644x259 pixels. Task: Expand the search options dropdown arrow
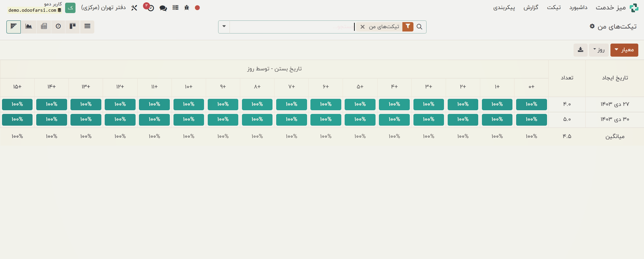coord(224,26)
